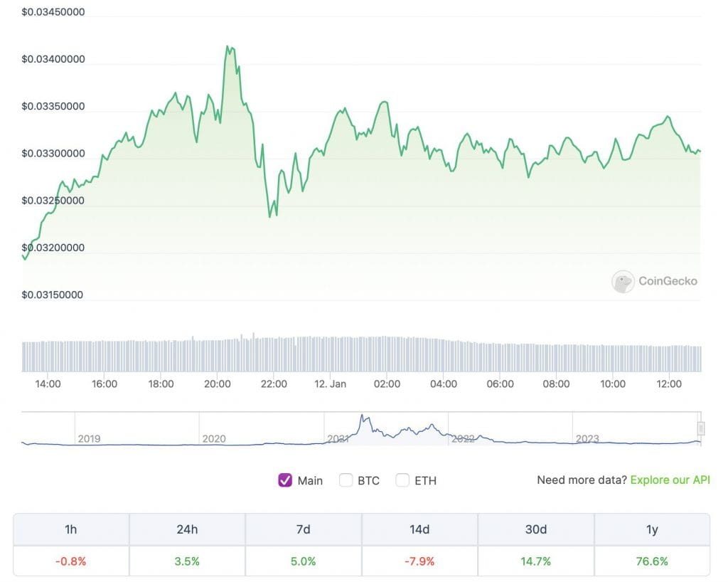
Task: Enable the BTC comparison checkbox
Action: (346, 480)
